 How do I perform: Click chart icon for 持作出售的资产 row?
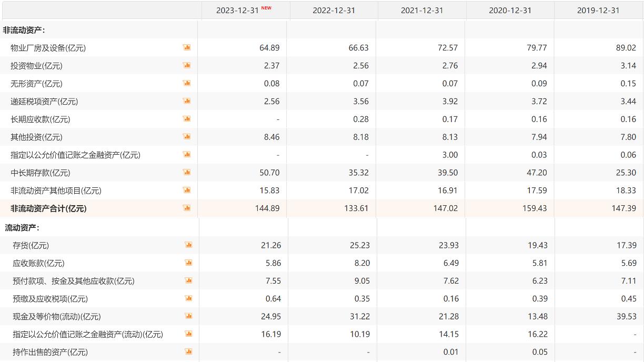pos(189,352)
